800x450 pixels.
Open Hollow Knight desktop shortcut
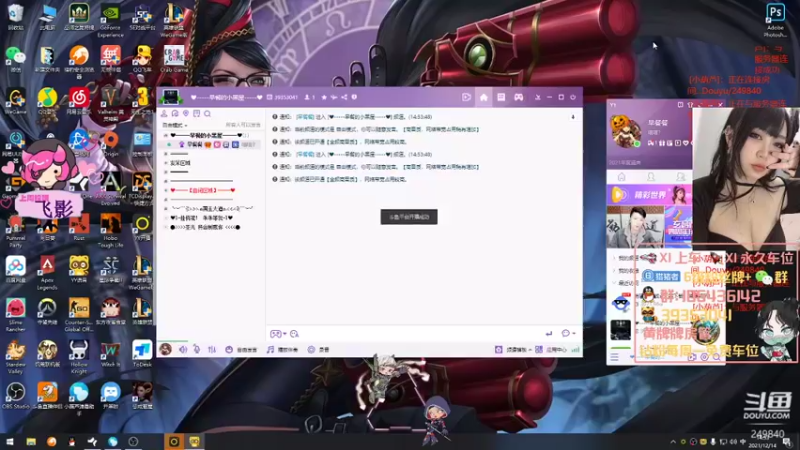coord(79,357)
